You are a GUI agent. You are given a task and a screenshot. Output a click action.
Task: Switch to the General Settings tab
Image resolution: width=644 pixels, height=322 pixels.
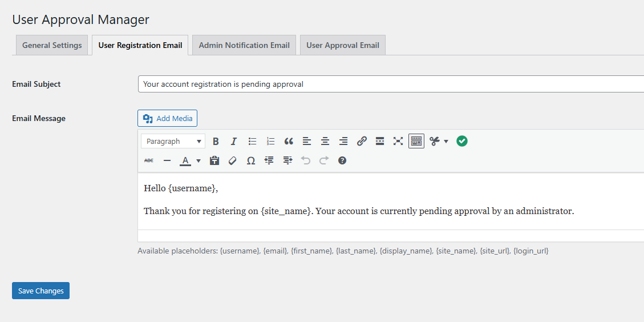52,45
